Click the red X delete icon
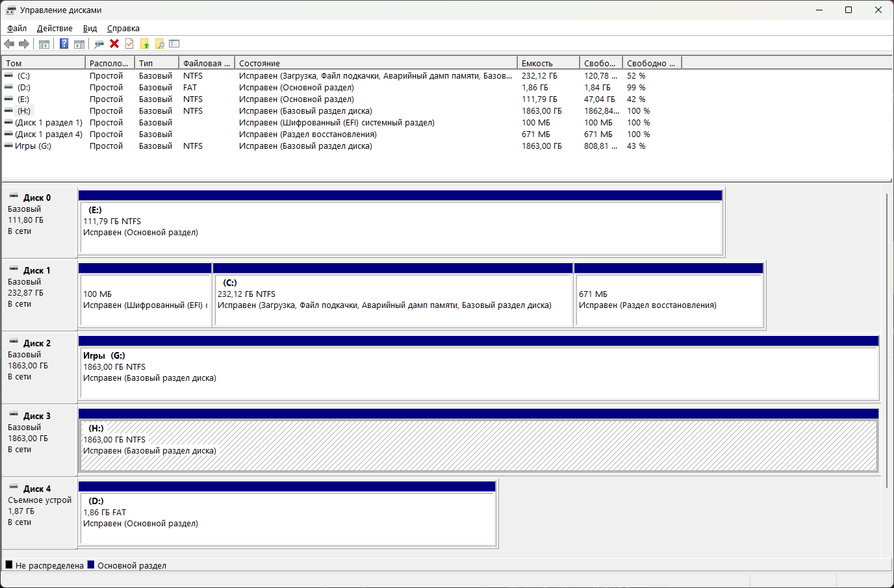The height and width of the screenshot is (588, 894). [114, 44]
